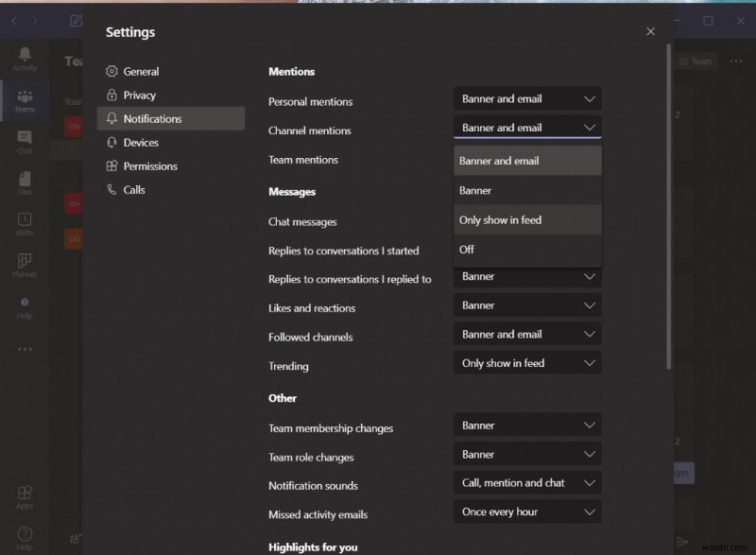Open the Shifts app
The width and height of the screenshot is (756, 555).
click(25, 222)
